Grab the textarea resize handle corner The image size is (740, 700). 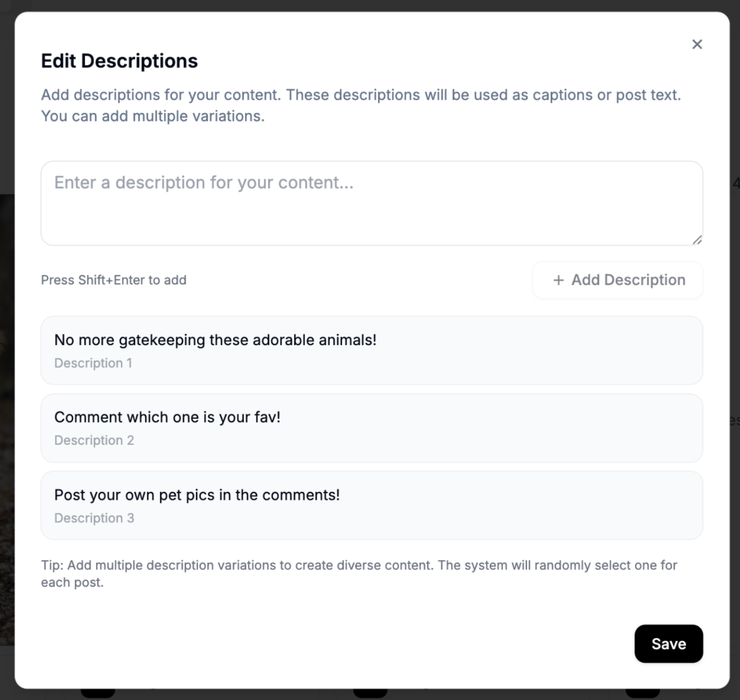[x=697, y=240]
